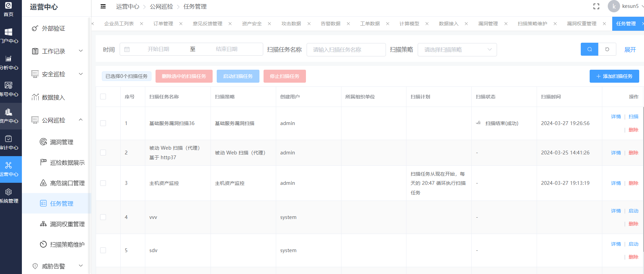Check the 被动 Web 扫描 row checkbox

pos(103,153)
